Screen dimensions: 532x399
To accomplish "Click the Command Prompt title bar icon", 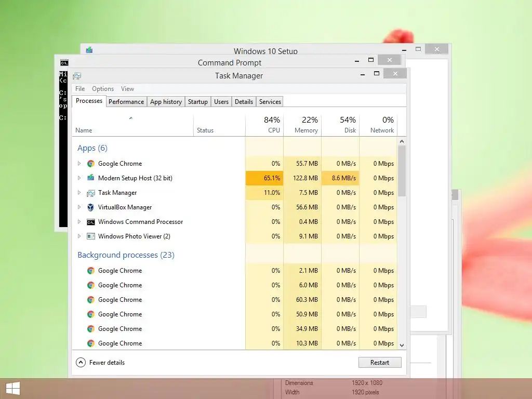I will coord(64,63).
